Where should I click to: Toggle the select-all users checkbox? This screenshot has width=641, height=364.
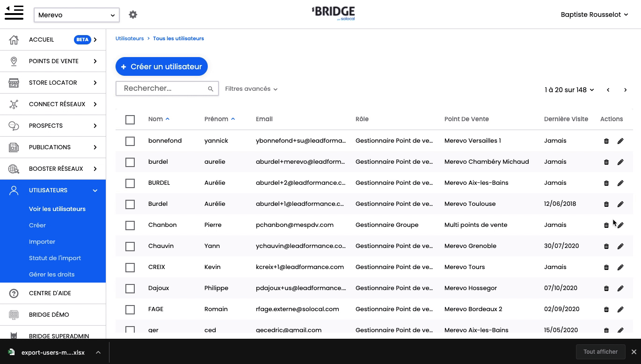[130, 120]
